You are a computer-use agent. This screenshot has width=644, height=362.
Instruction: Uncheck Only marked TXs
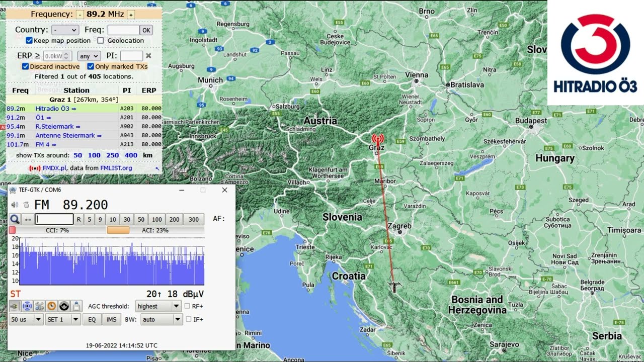click(91, 66)
